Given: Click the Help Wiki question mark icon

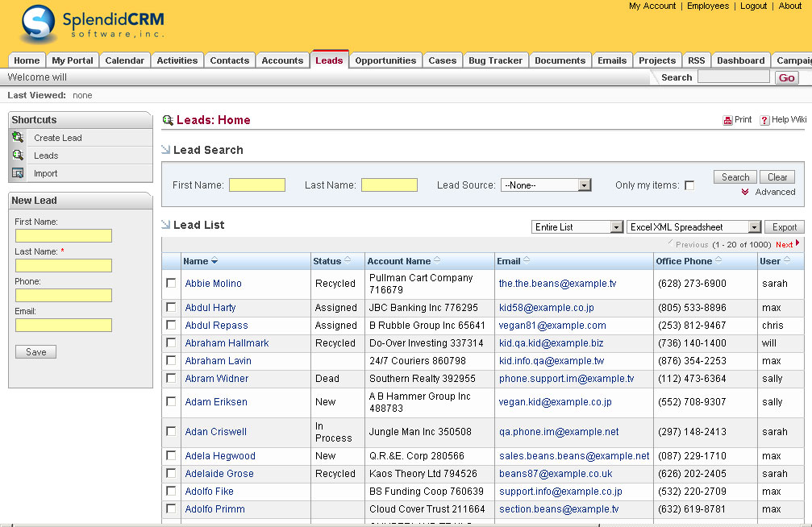Looking at the screenshot, I should [764, 120].
